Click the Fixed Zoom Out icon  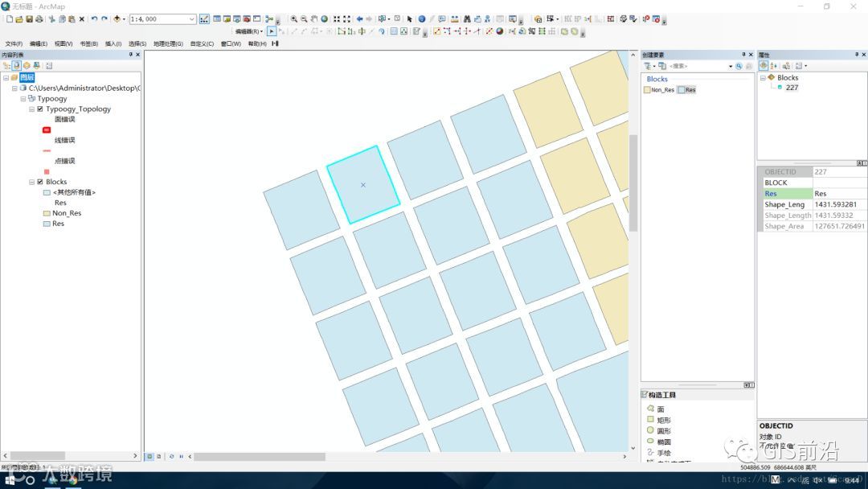click(346, 18)
